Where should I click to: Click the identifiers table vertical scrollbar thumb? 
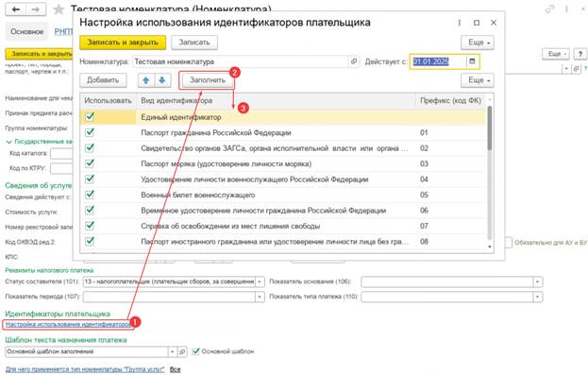point(490,128)
